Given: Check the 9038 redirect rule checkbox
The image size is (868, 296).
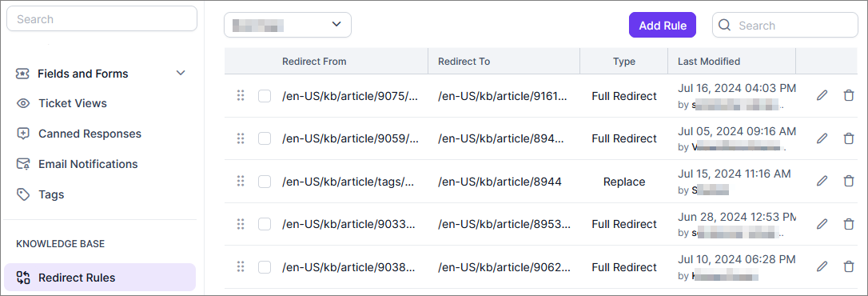Looking at the screenshot, I should pyautogui.click(x=265, y=267).
